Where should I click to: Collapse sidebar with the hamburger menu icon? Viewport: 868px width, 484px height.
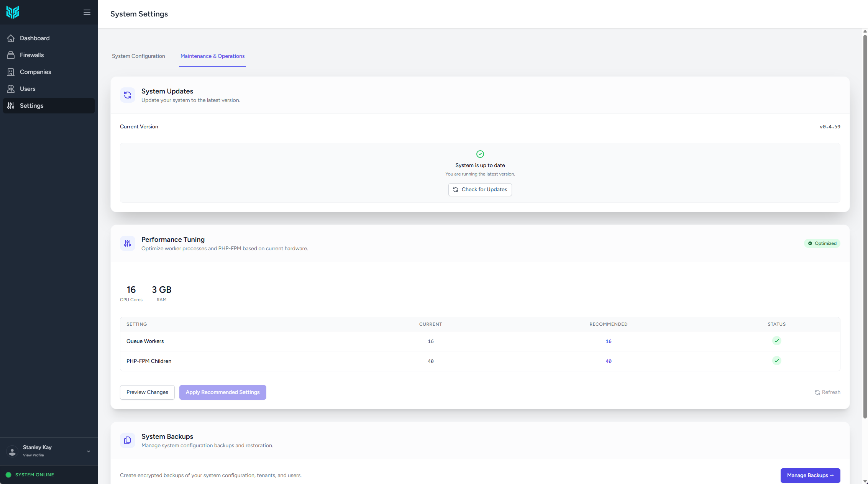[87, 12]
